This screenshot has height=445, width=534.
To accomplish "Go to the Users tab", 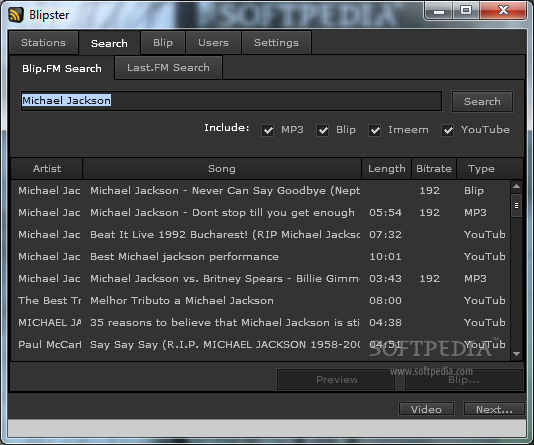I will click(x=214, y=43).
